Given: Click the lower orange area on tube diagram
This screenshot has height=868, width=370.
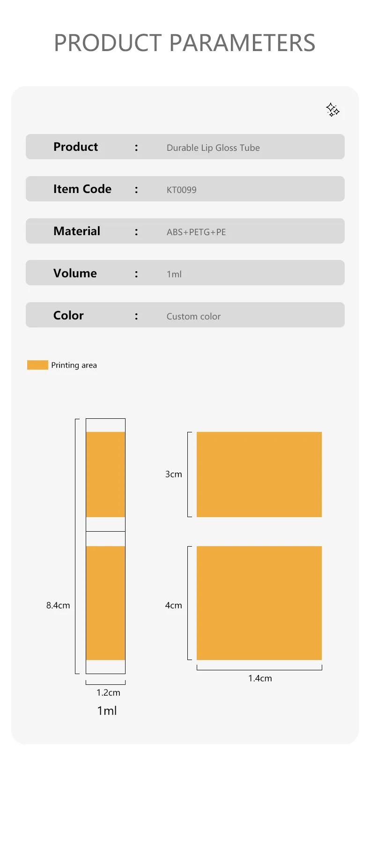Looking at the screenshot, I should coord(105,603).
